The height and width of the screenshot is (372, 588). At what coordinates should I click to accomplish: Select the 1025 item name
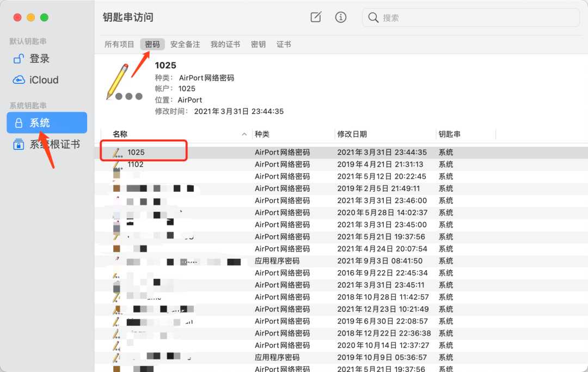point(136,153)
